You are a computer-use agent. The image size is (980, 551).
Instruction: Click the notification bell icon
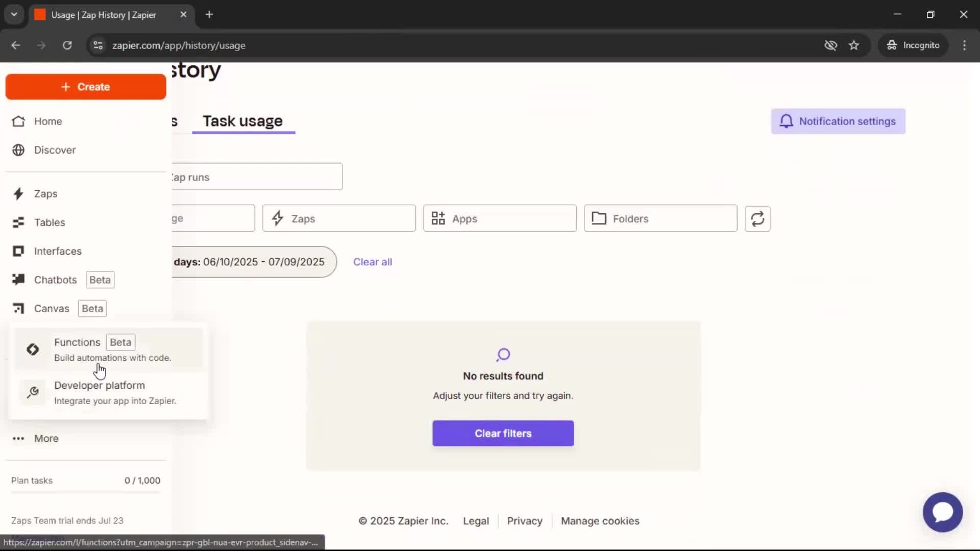click(786, 121)
